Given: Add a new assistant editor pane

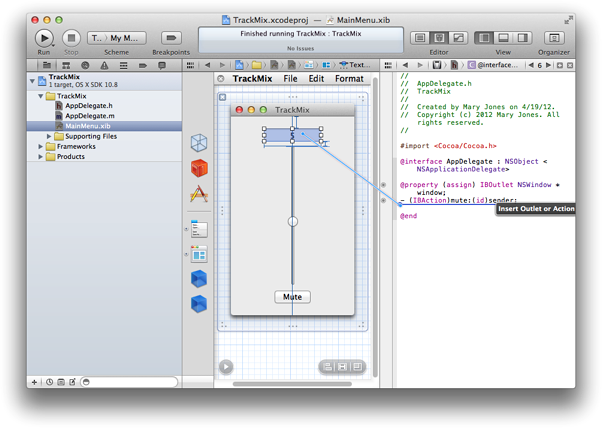Looking at the screenshot, I should coord(560,65).
